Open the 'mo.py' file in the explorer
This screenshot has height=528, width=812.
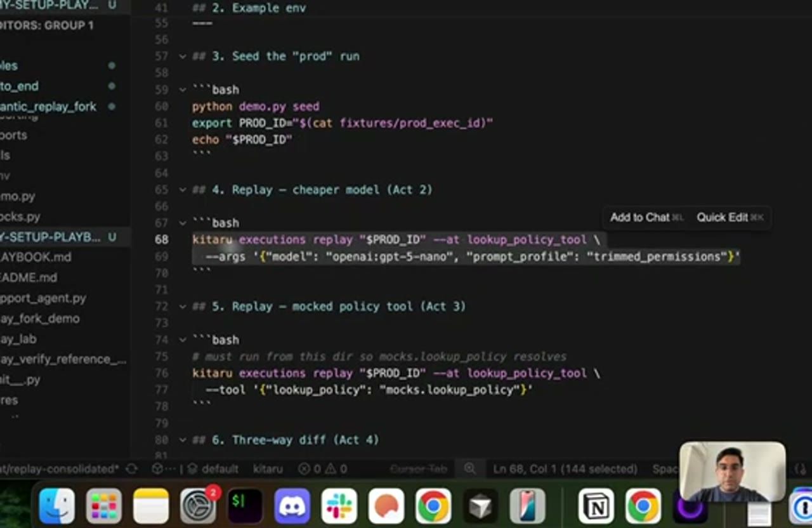[x=18, y=196]
